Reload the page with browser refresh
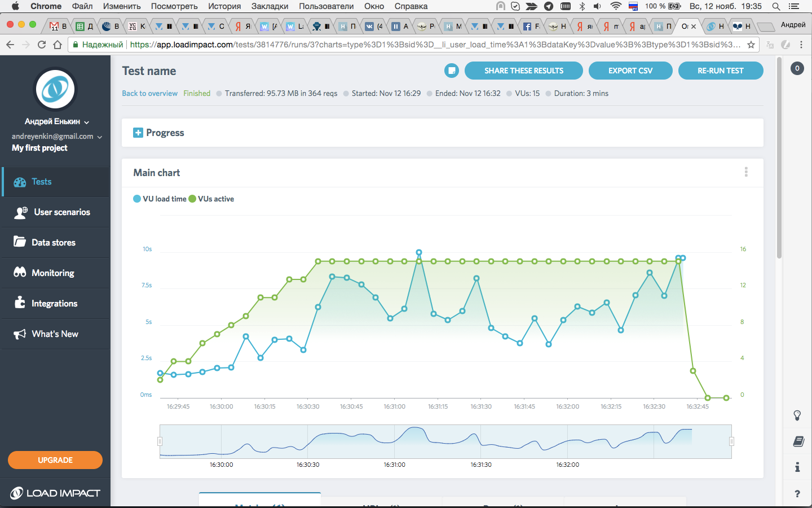The height and width of the screenshot is (508, 812). [x=41, y=45]
